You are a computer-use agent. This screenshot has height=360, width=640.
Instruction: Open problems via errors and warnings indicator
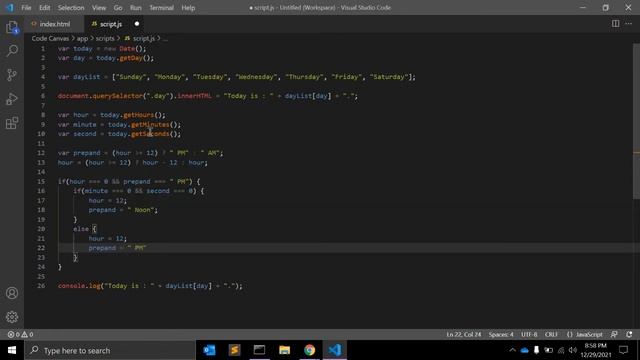[x=20, y=334]
